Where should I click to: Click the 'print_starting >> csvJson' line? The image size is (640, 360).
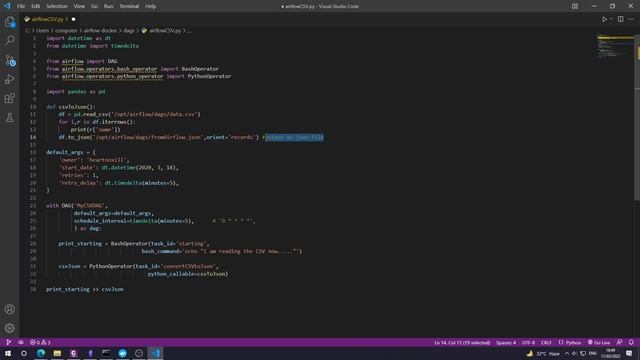pyautogui.click(x=84, y=289)
